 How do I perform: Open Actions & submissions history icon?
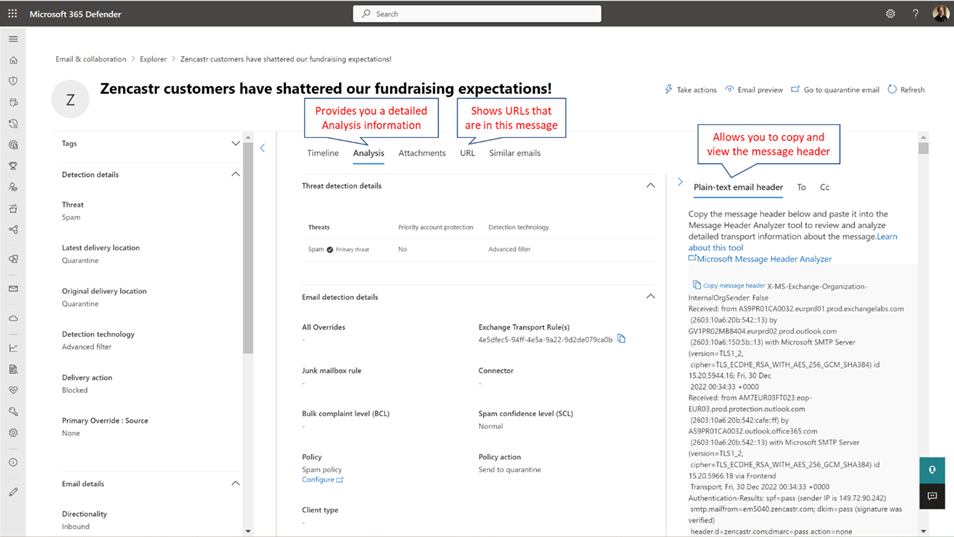pos(13,123)
